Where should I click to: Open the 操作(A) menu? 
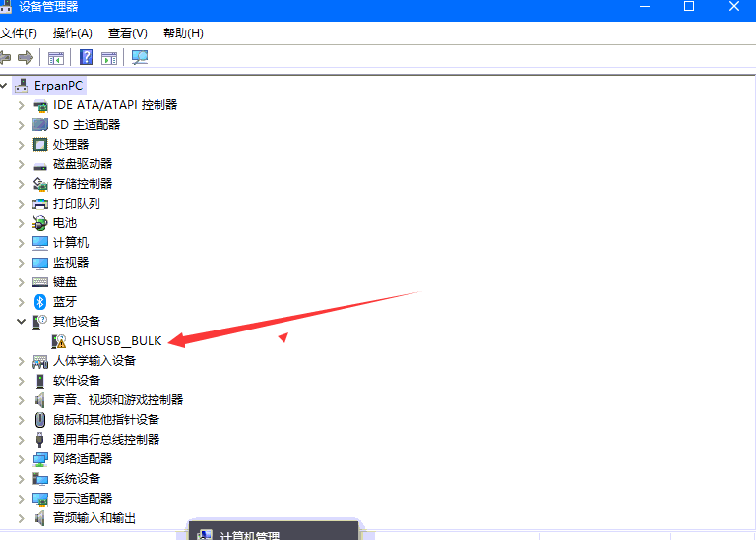pos(72,33)
